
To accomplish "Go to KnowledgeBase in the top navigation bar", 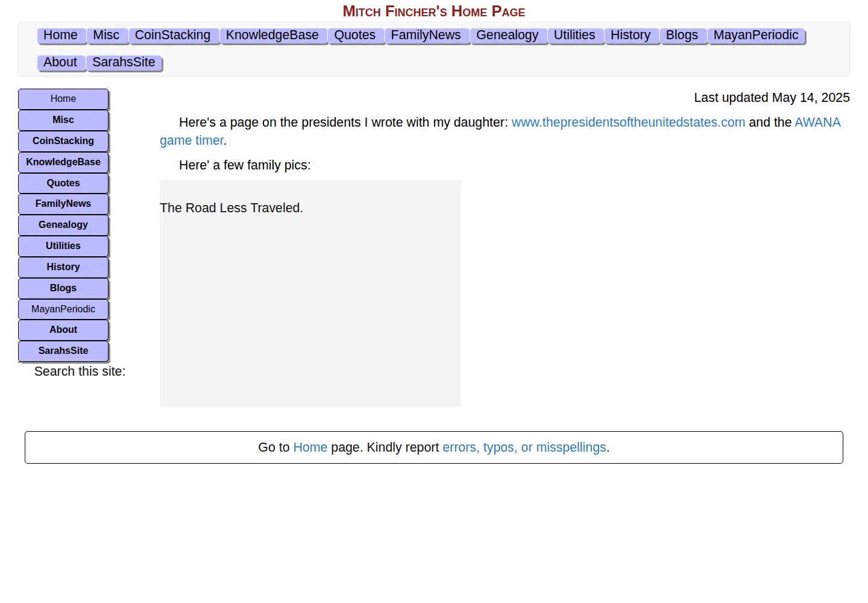I will [272, 36].
